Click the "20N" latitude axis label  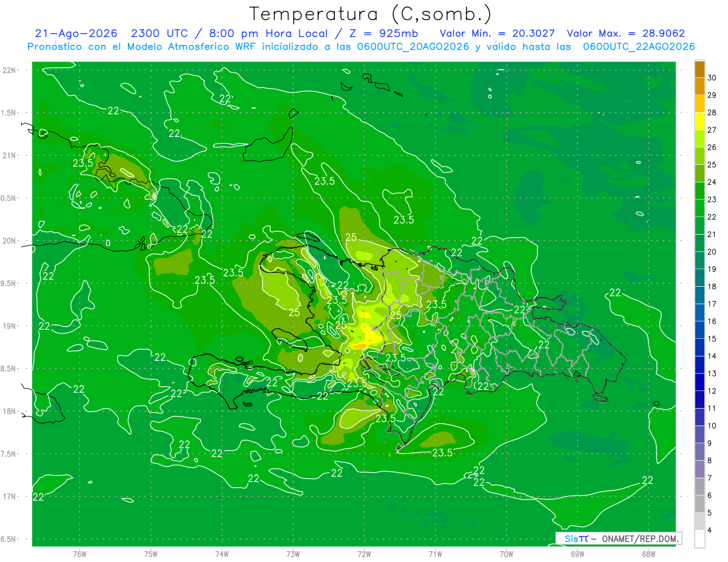10,241
